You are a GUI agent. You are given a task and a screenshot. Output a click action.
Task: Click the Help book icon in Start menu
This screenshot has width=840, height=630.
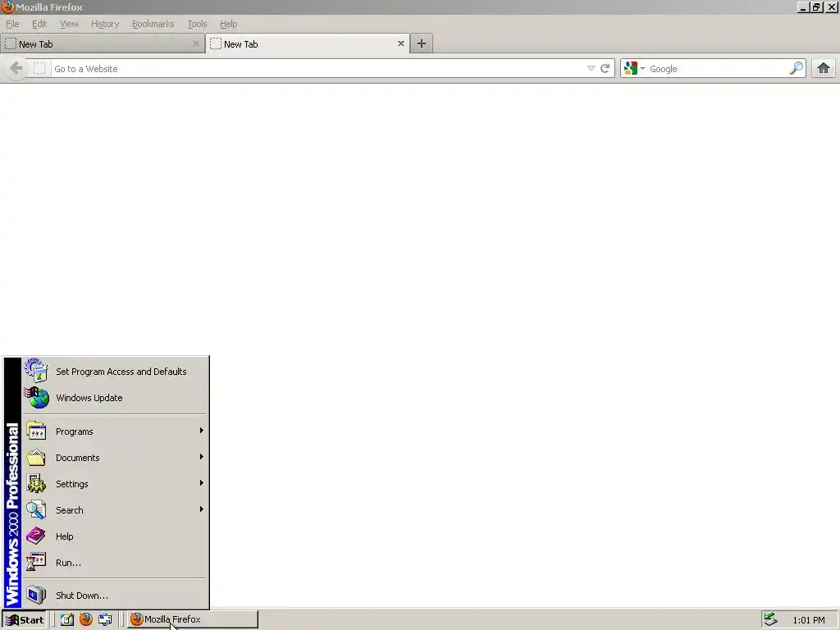(x=36, y=536)
